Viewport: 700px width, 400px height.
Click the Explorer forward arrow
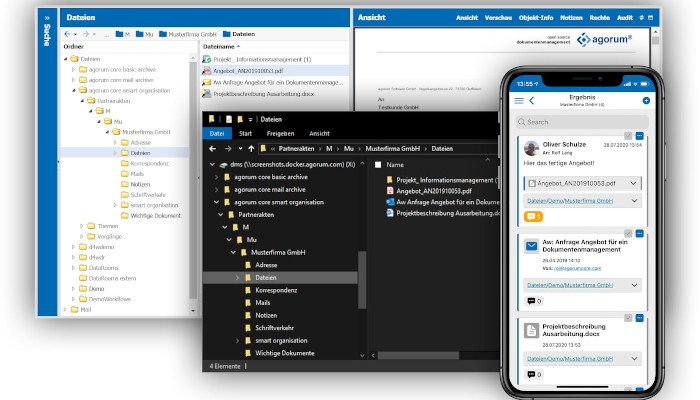click(228, 149)
